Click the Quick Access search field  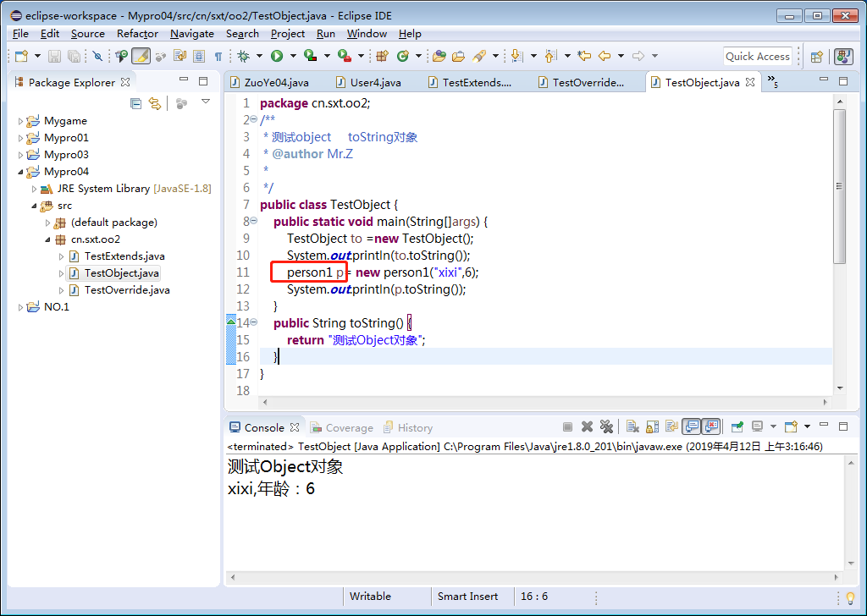click(x=758, y=57)
